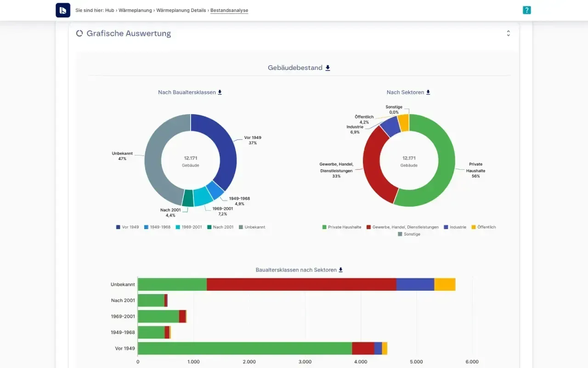Open the app logo home icon

[63, 10]
